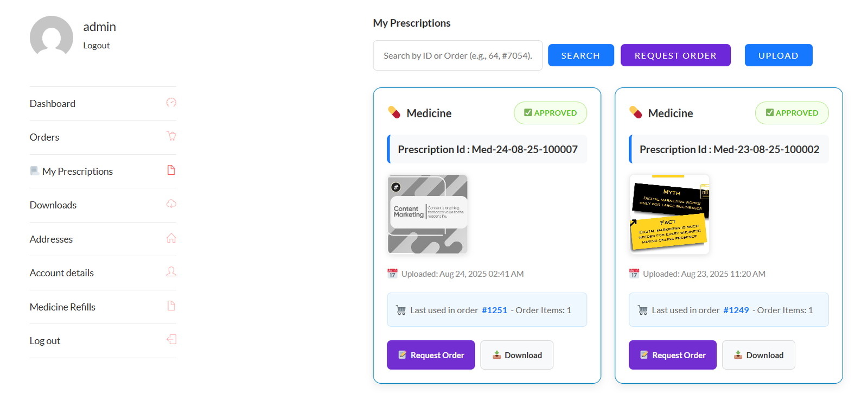This screenshot has height=393, width=868.
Task: Open the Orders menu item
Action: pos(44,137)
